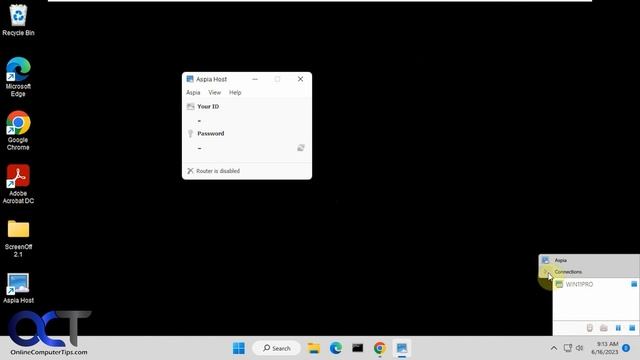
Task: Click the Password label
Action: point(211,133)
